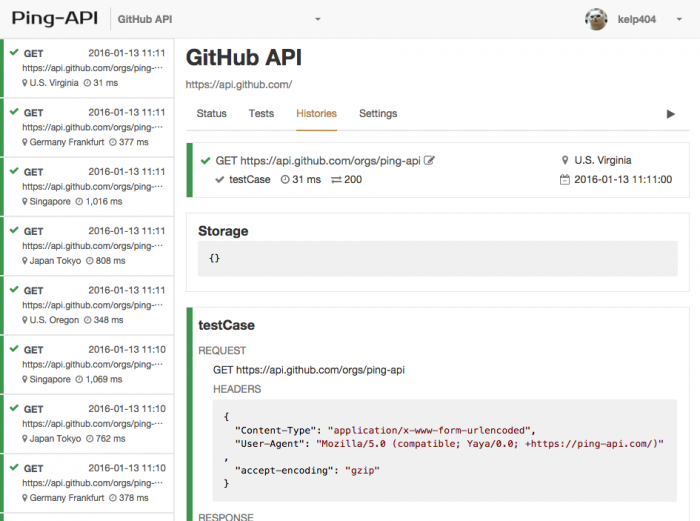The image size is (700, 521).
Task: Click the "Content-Type" header line
Action: 385,430
